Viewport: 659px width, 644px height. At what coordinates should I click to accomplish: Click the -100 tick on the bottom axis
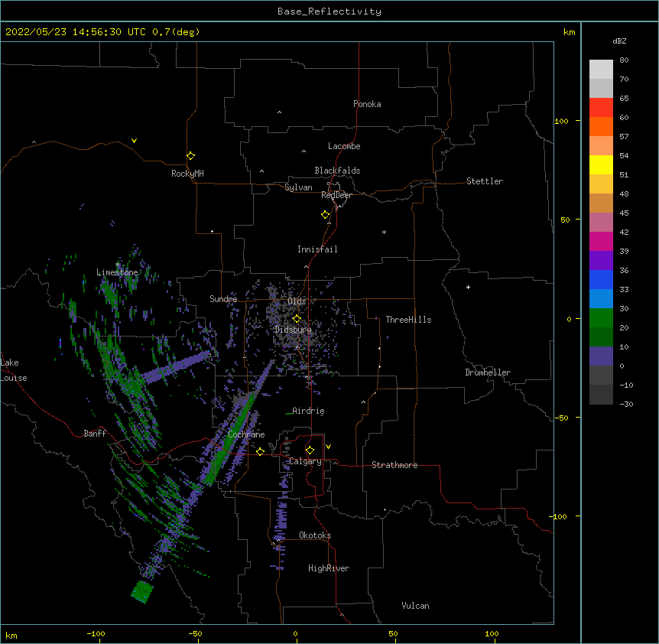pos(96,633)
